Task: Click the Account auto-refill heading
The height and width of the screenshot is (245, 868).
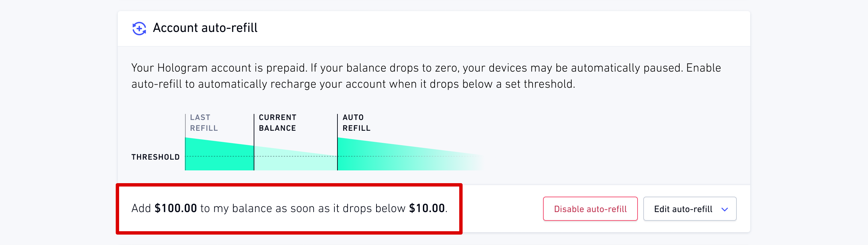Action: click(205, 28)
